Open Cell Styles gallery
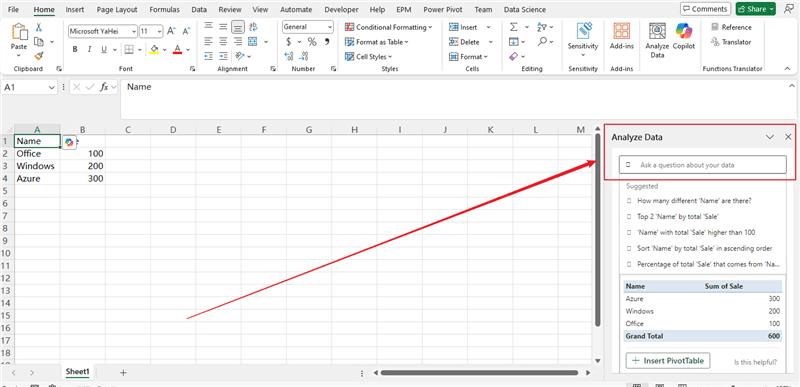 [369, 57]
